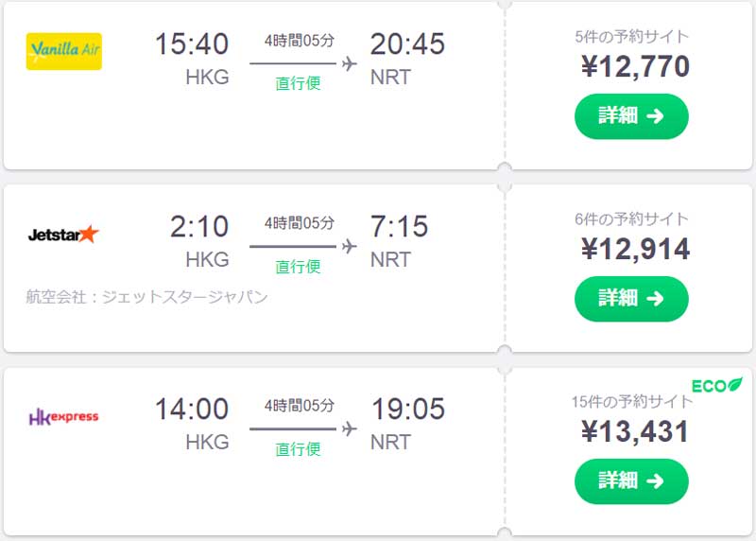
Task: Click the ECO leaf badge
Action: [717, 385]
